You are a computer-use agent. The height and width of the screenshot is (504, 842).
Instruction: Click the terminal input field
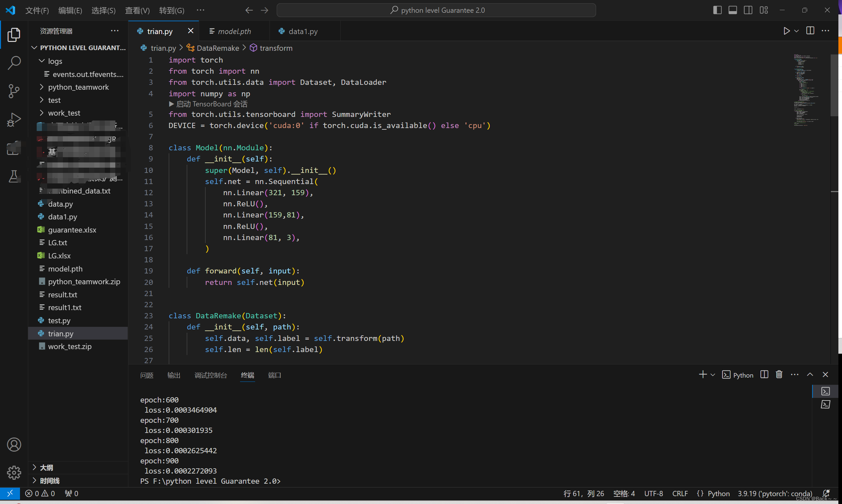coord(288,481)
